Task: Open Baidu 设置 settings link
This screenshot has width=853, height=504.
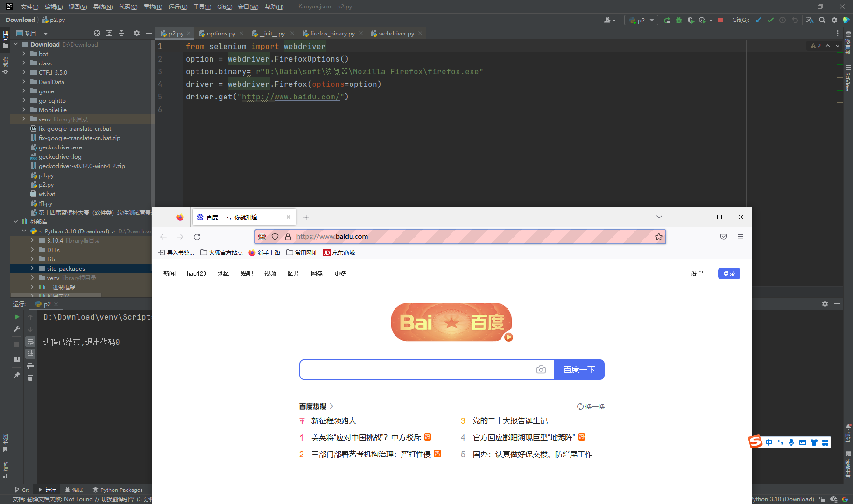Action: coord(697,273)
